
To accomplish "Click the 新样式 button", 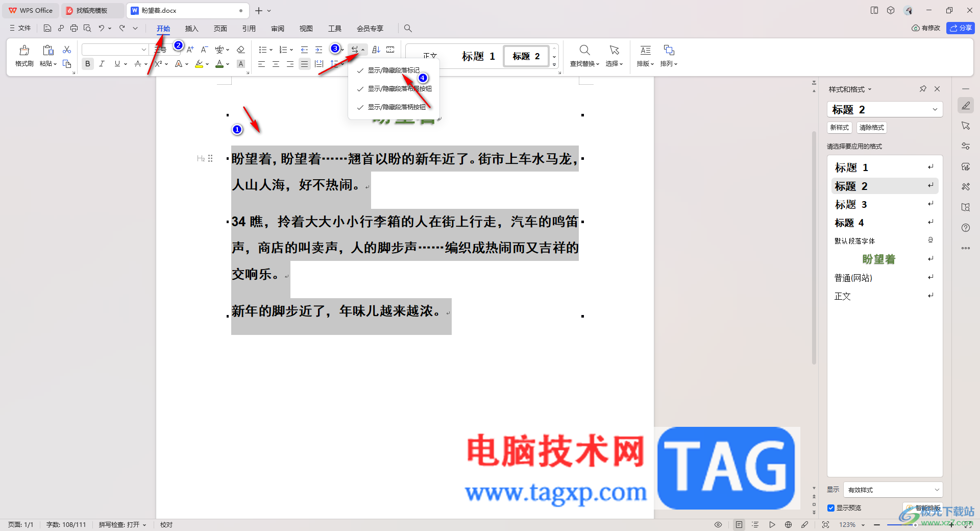I will point(839,128).
